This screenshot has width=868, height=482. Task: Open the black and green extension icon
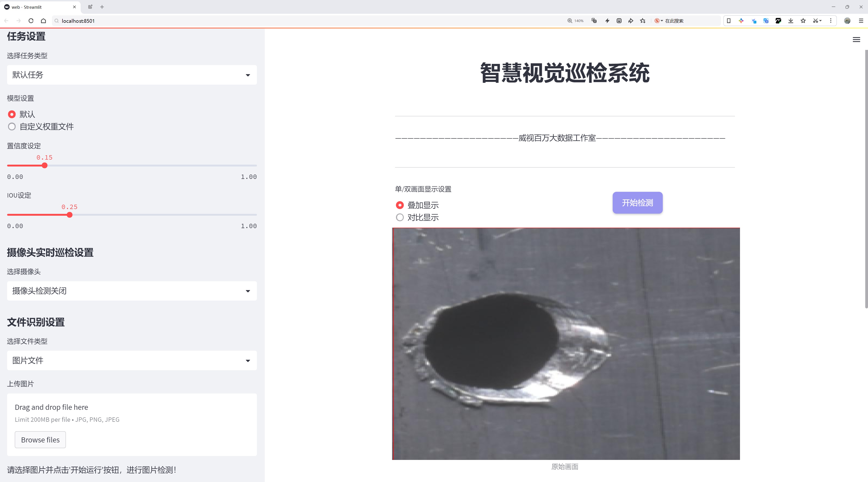pyautogui.click(x=778, y=20)
